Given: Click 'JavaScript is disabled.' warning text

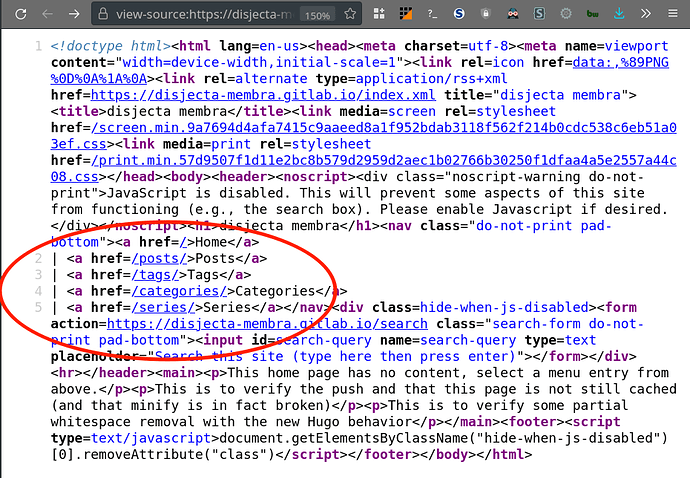Looking at the screenshot, I should tap(199, 193).
